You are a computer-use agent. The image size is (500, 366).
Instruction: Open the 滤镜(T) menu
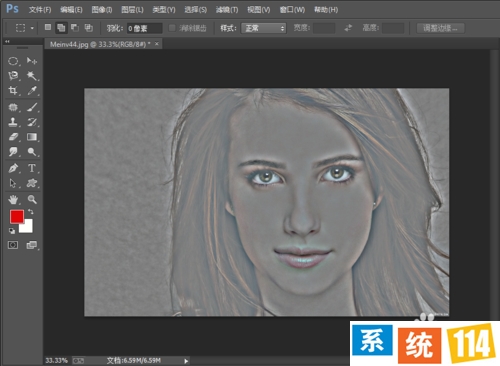point(227,10)
